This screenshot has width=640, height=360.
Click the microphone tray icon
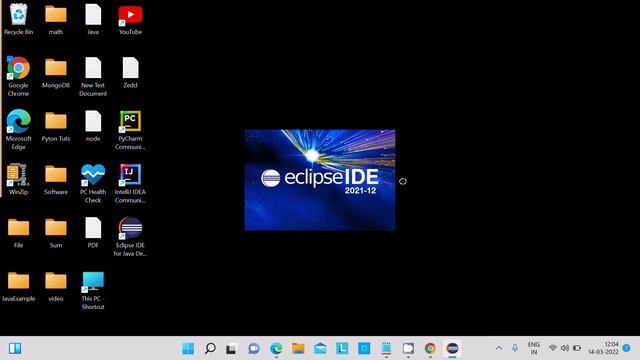pyautogui.click(x=515, y=348)
